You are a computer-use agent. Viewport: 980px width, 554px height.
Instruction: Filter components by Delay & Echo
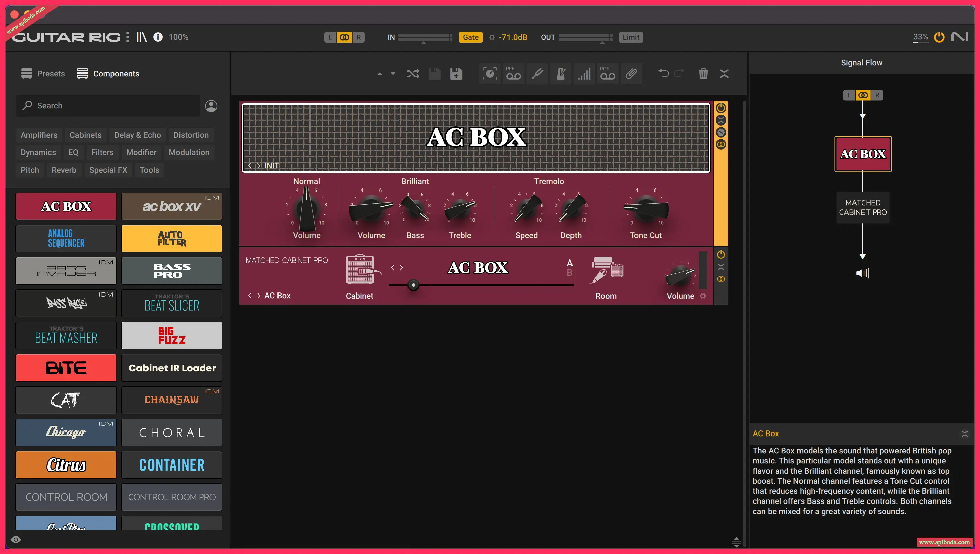click(x=137, y=135)
